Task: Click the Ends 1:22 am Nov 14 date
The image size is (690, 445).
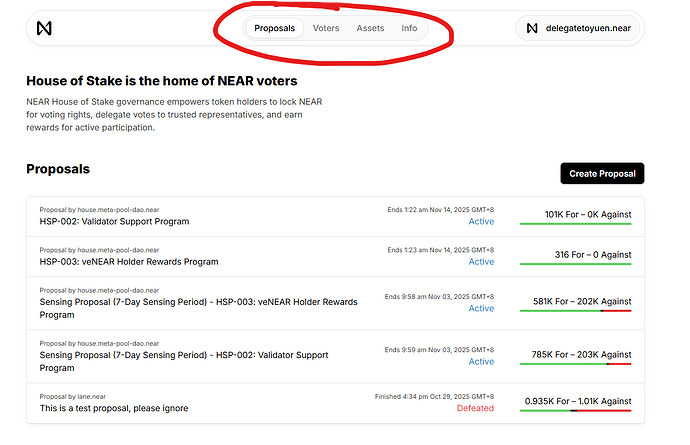Action: 440,209
